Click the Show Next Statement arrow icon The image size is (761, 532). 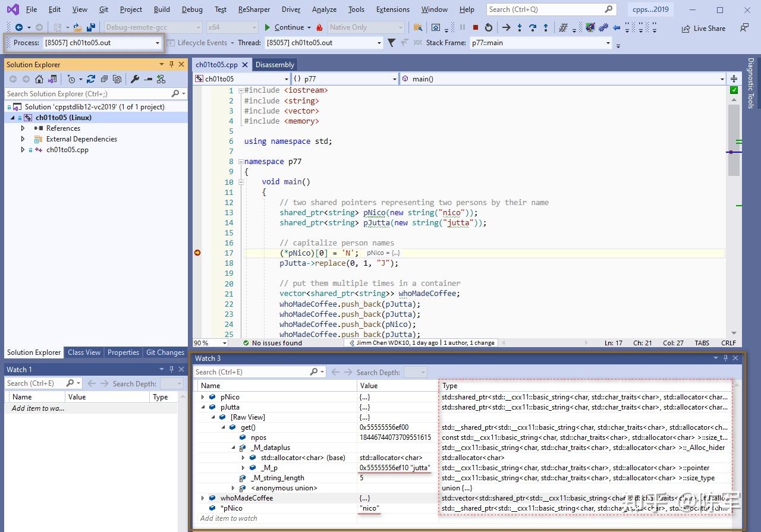[506, 27]
